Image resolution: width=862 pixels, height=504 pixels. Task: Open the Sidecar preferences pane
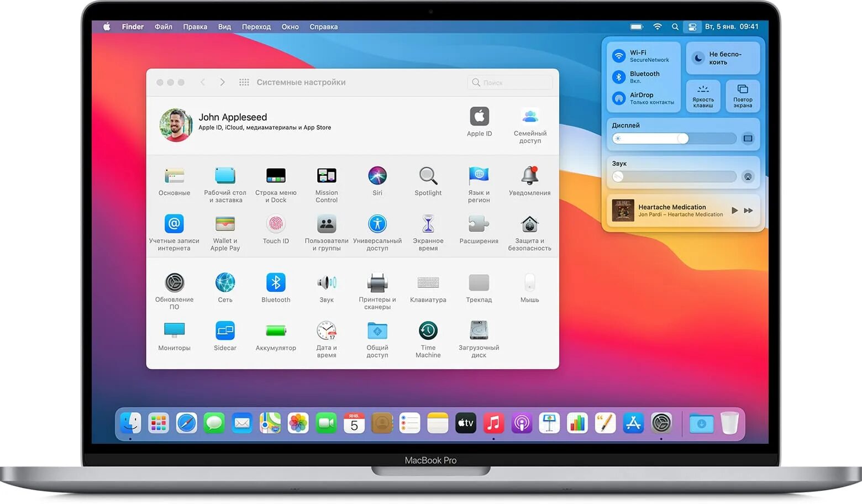pyautogui.click(x=225, y=330)
